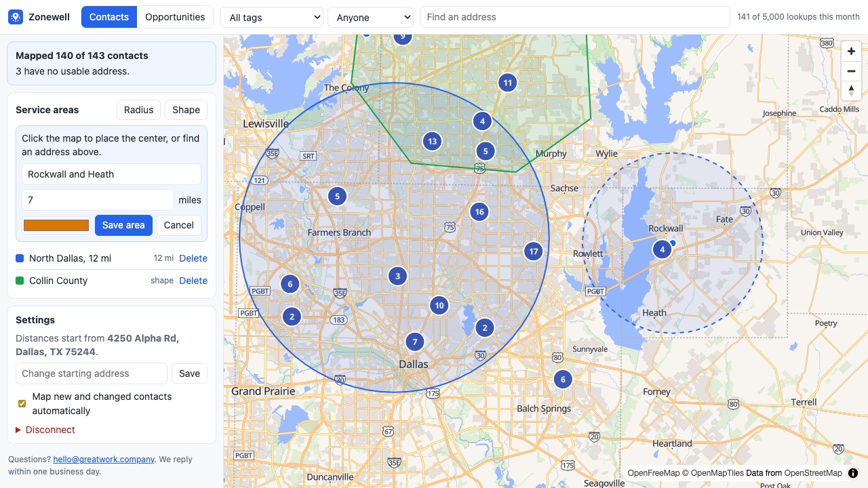Toggle map new and changed contacts automatically

tap(22, 403)
